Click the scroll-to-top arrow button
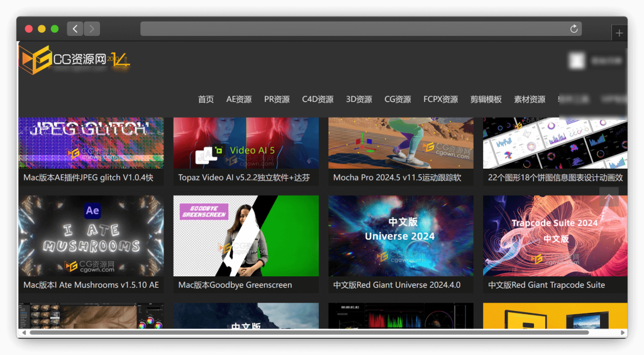 click(x=609, y=198)
